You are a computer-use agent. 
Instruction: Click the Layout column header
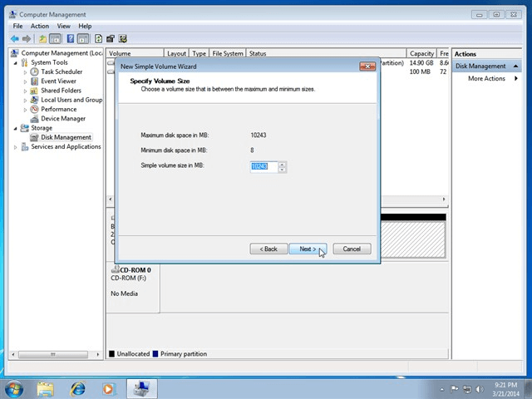[176, 53]
